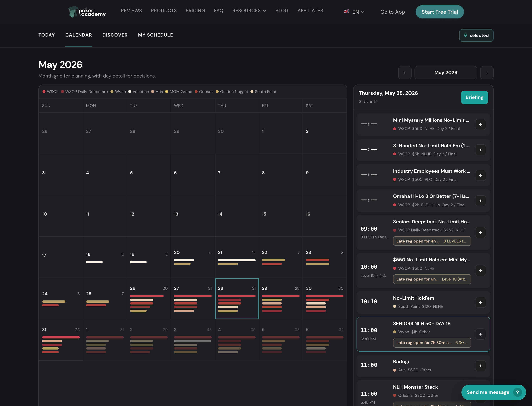Select May 31 in calendar grid
This screenshot has width=532, height=406.
coord(61,340)
